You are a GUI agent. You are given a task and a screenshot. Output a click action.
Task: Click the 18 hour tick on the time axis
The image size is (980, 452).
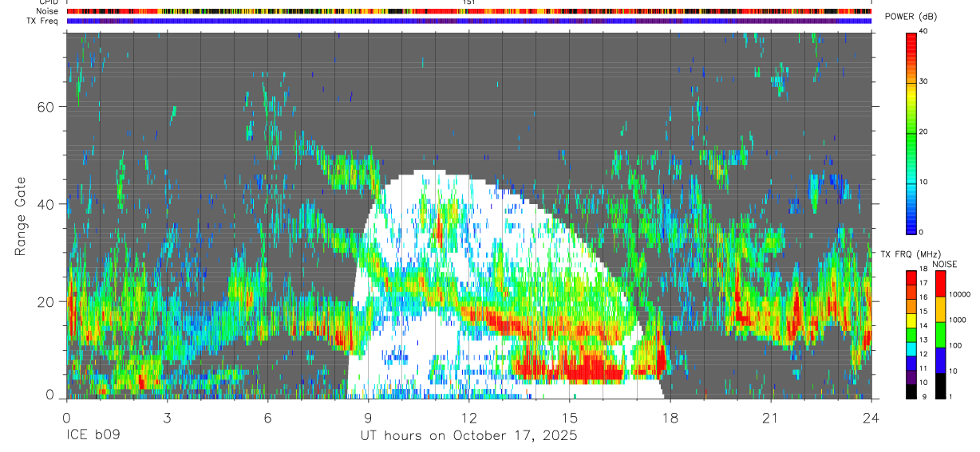[x=670, y=417]
